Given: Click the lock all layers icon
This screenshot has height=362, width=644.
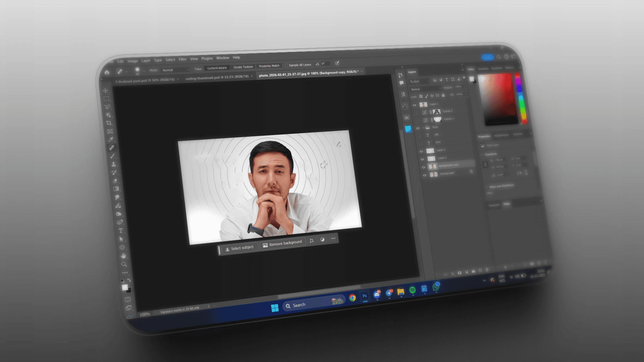Looking at the screenshot, I should (x=443, y=95).
